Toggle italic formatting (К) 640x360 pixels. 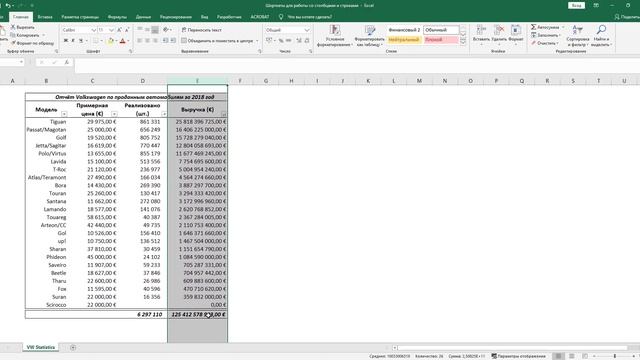(x=73, y=40)
